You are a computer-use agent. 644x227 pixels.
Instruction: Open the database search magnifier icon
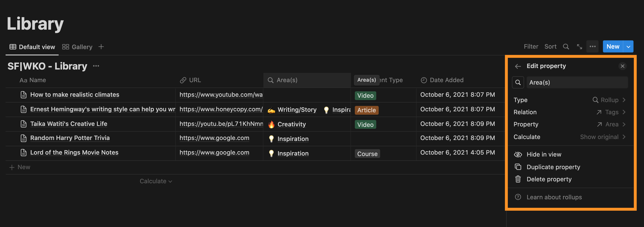coord(566,46)
